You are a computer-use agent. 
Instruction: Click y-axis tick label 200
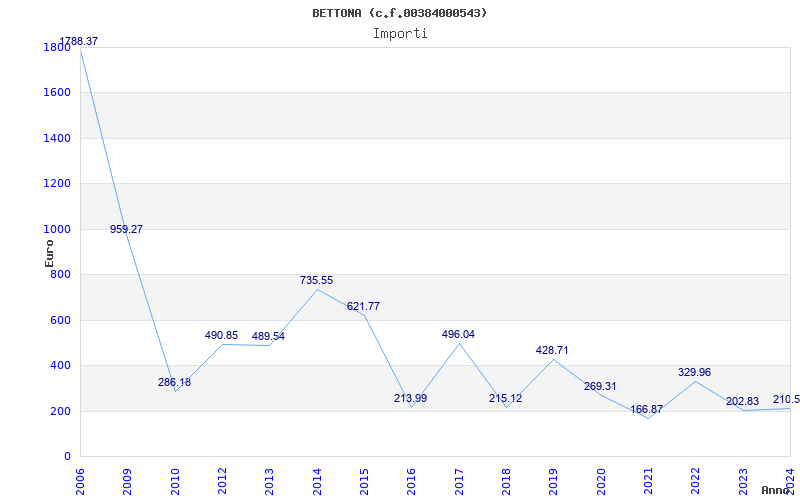pos(61,411)
